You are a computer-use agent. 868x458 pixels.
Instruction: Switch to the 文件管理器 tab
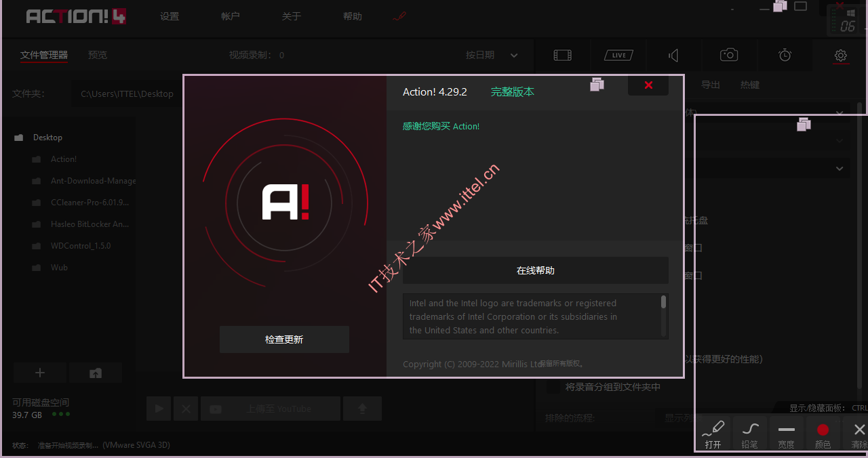pyautogui.click(x=44, y=55)
